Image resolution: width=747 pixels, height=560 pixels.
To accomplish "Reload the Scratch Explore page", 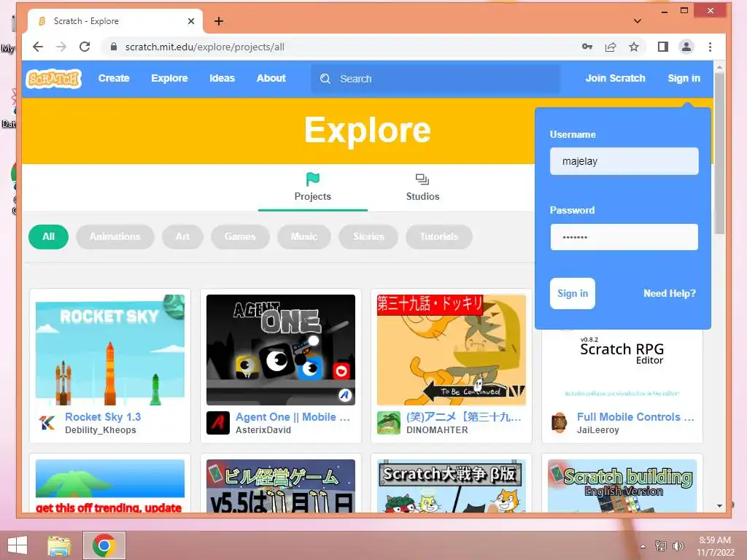I will (x=85, y=47).
